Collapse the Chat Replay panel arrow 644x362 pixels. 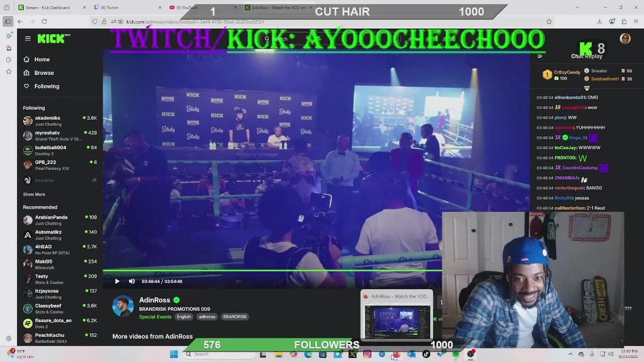pos(540,56)
